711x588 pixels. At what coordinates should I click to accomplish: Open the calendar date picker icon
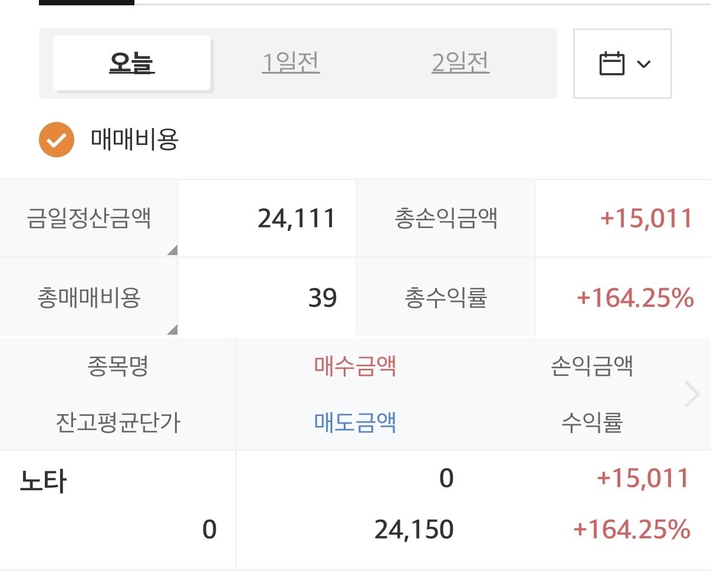pyautogui.click(x=611, y=63)
